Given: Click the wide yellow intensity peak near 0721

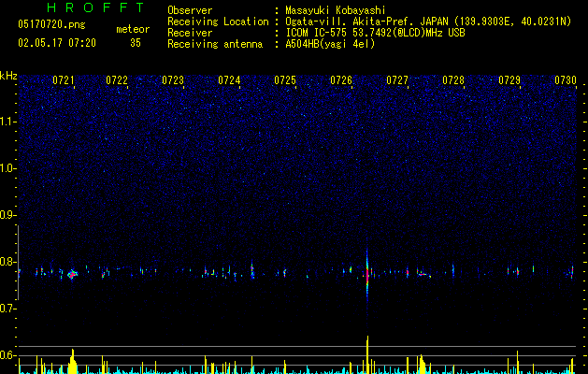Looking at the screenshot, I should point(73,361).
